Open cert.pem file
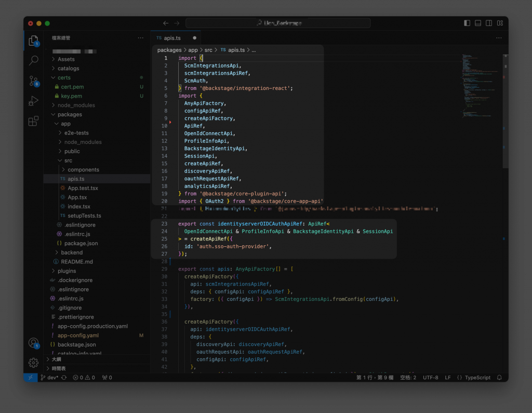The width and height of the screenshot is (532, 413). pos(97,87)
